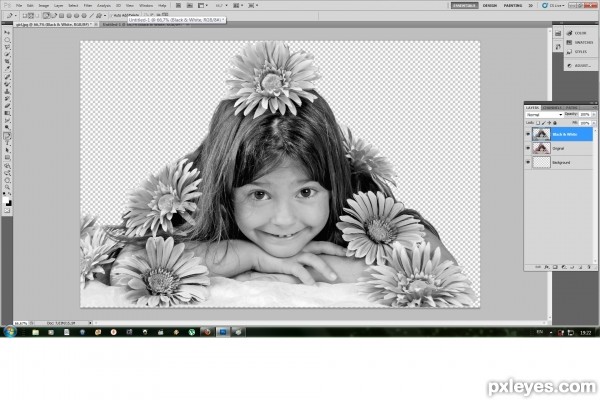Select the Brush tool
This screenshot has width=600, height=400.
click(x=7, y=83)
